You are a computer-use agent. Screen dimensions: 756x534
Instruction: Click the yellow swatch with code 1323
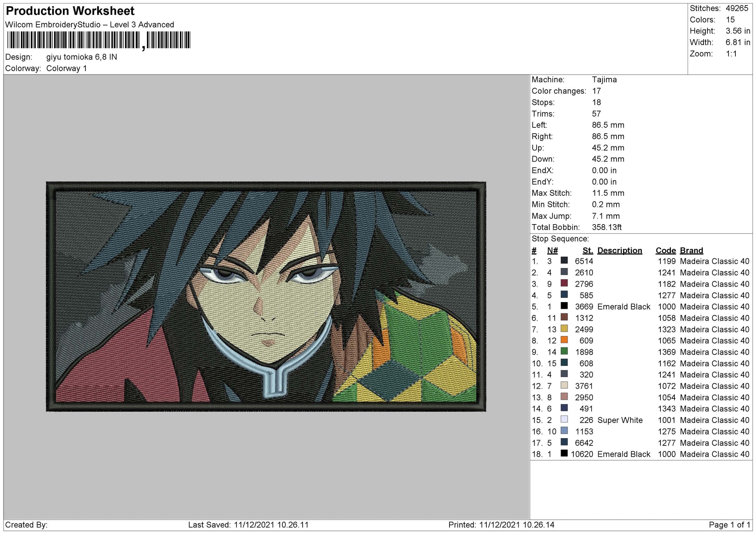[564, 329]
